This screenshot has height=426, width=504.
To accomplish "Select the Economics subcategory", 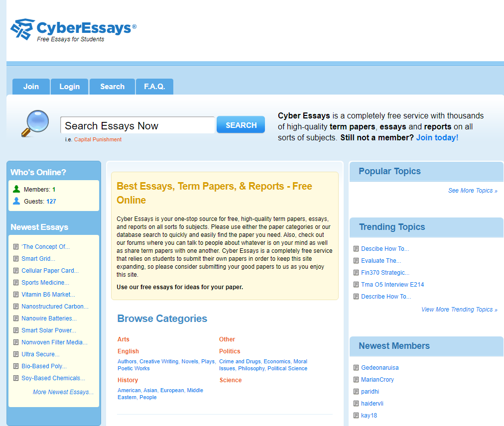I will tap(277, 361).
